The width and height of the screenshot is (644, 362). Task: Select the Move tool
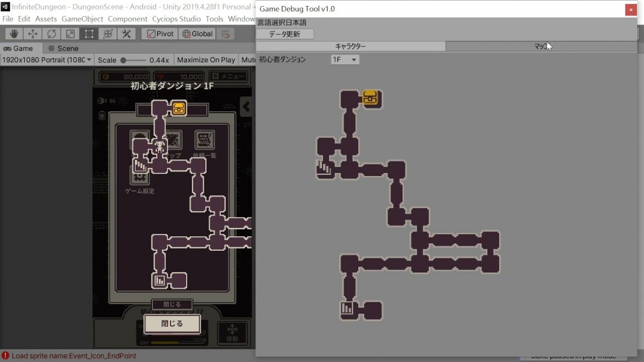pyautogui.click(x=33, y=34)
